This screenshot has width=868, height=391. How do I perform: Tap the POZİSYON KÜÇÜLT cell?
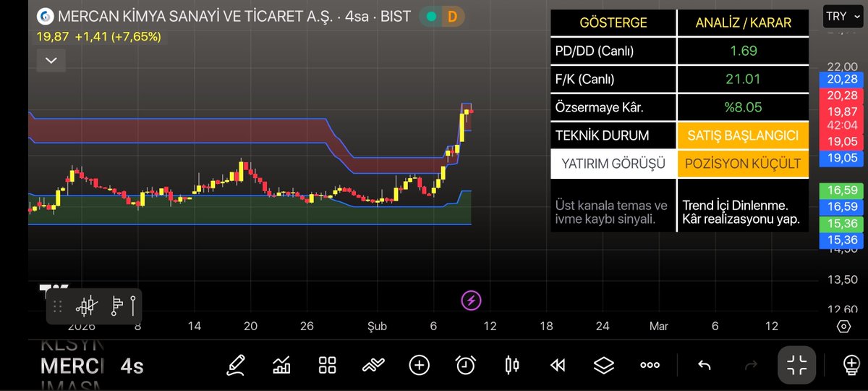coord(742,164)
